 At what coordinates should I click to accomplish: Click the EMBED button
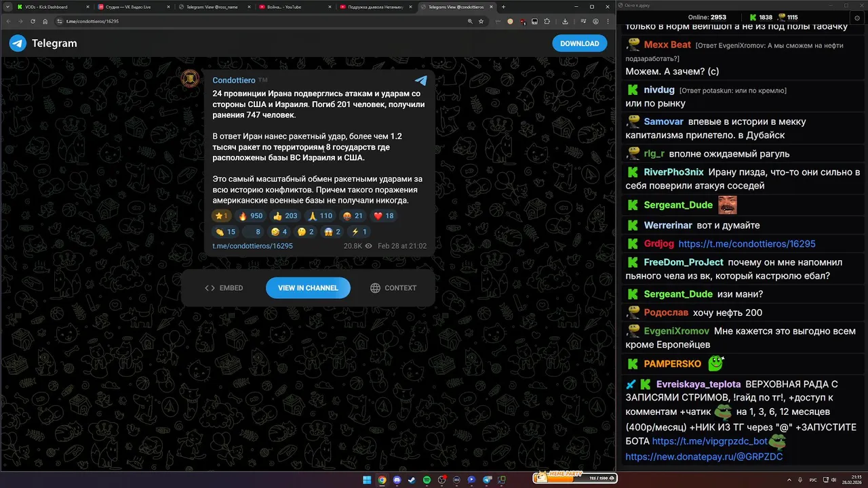(x=224, y=288)
